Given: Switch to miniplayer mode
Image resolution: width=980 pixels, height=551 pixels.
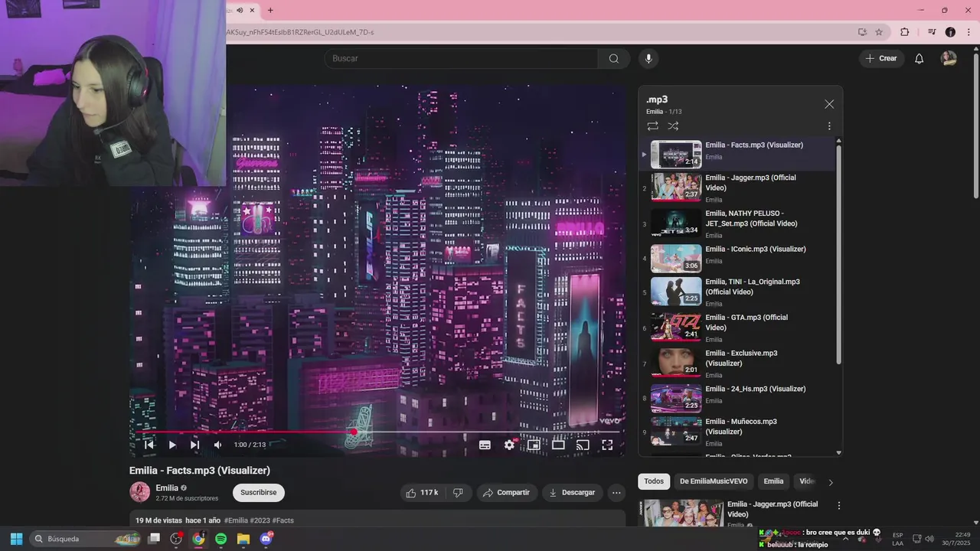Looking at the screenshot, I should click(x=534, y=445).
